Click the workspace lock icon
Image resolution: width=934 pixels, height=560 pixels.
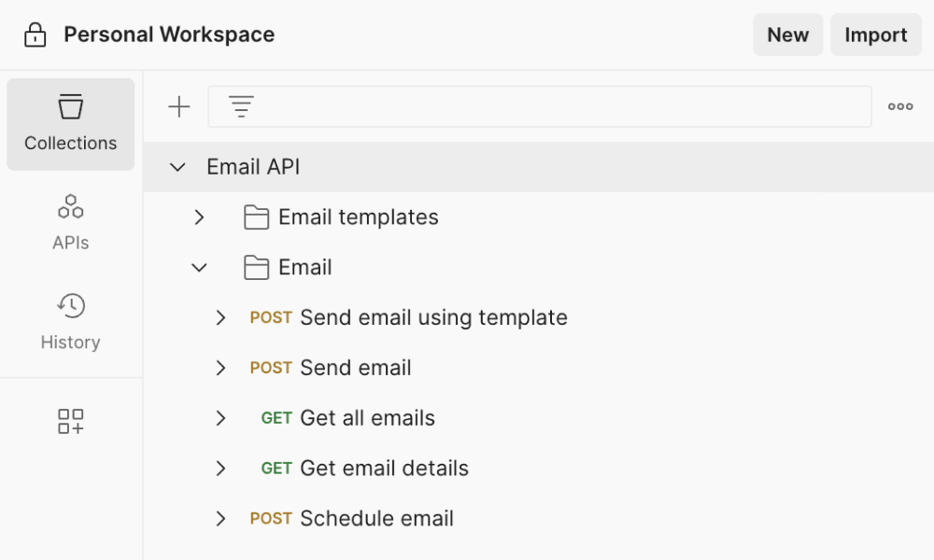(34, 34)
